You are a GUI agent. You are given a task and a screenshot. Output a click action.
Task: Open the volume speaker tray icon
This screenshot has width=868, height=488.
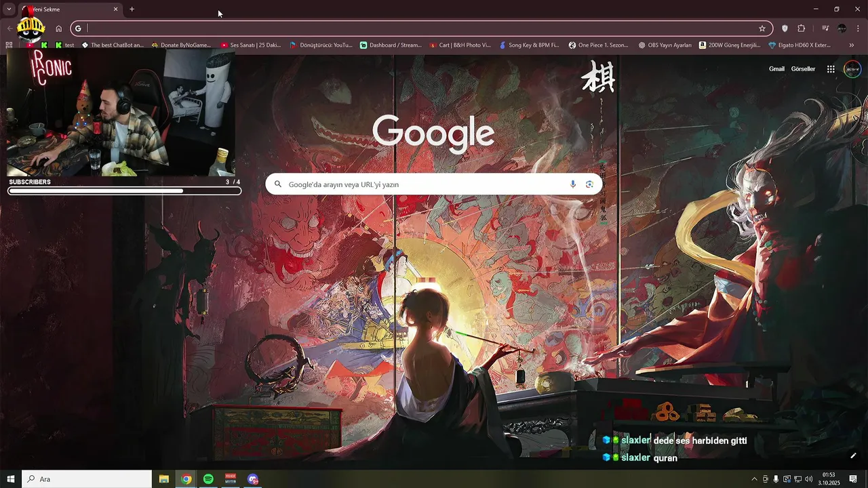coord(808,479)
